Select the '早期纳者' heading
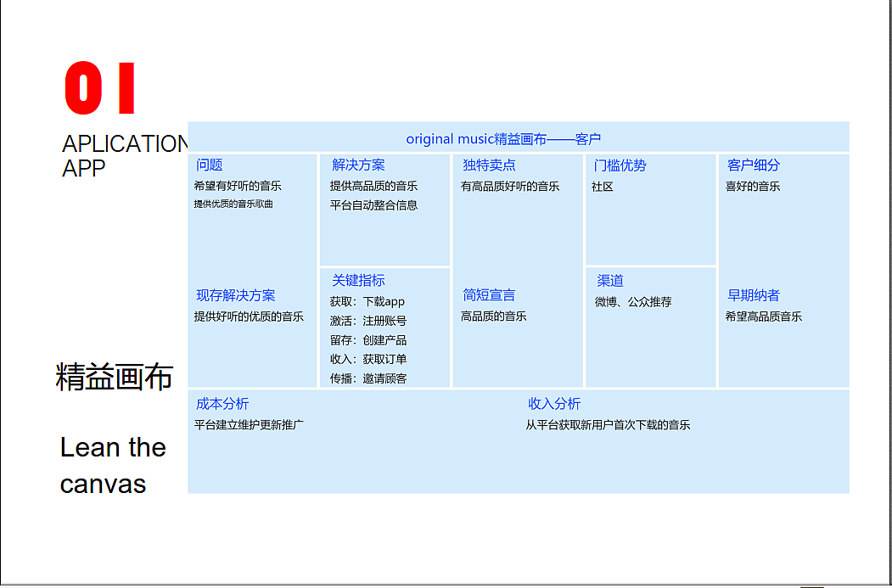The width and height of the screenshot is (892, 588). pos(754,295)
